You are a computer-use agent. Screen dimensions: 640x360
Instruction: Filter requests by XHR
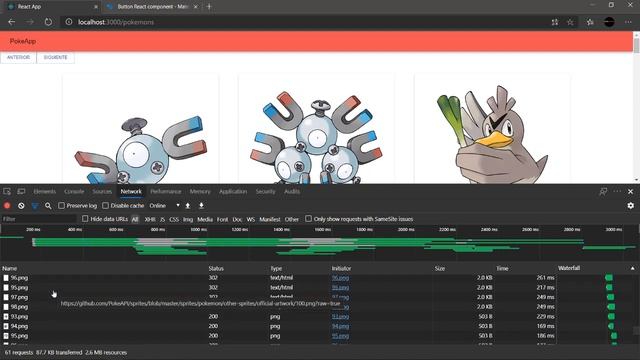(150, 219)
